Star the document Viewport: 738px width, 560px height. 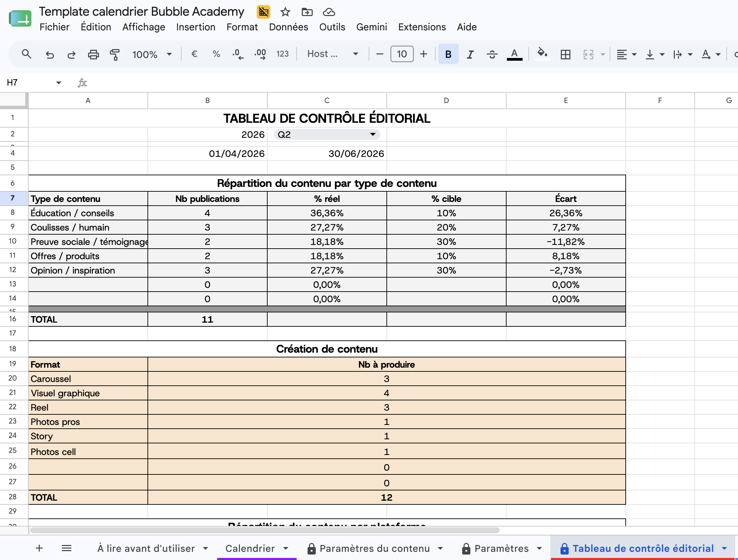(285, 12)
